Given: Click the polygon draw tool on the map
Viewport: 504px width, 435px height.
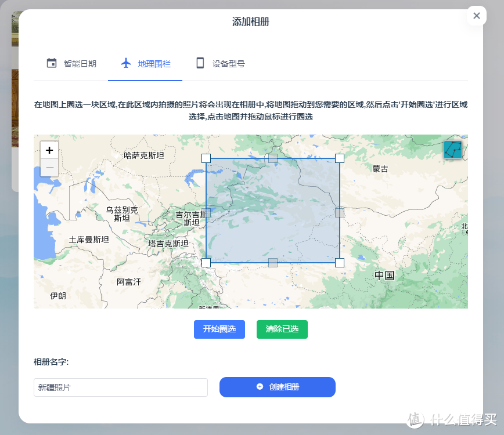Looking at the screenshot, I should coord(453,150).
